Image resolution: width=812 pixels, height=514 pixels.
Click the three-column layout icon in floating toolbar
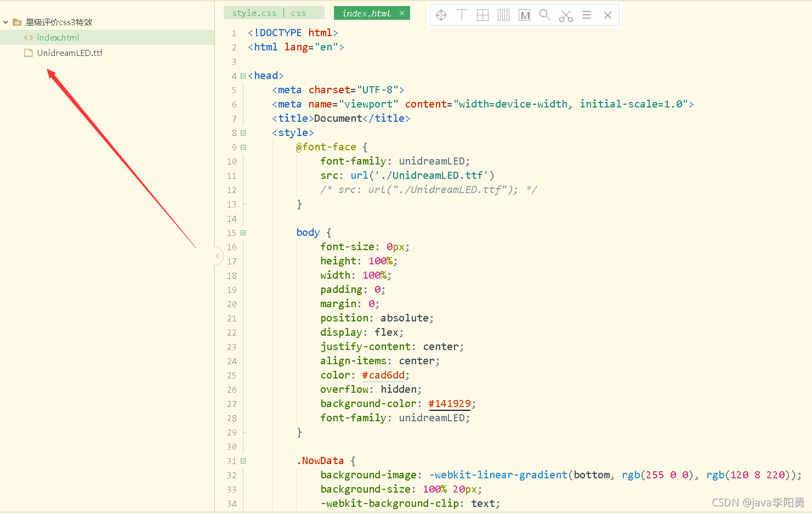(x=503, y=15)
